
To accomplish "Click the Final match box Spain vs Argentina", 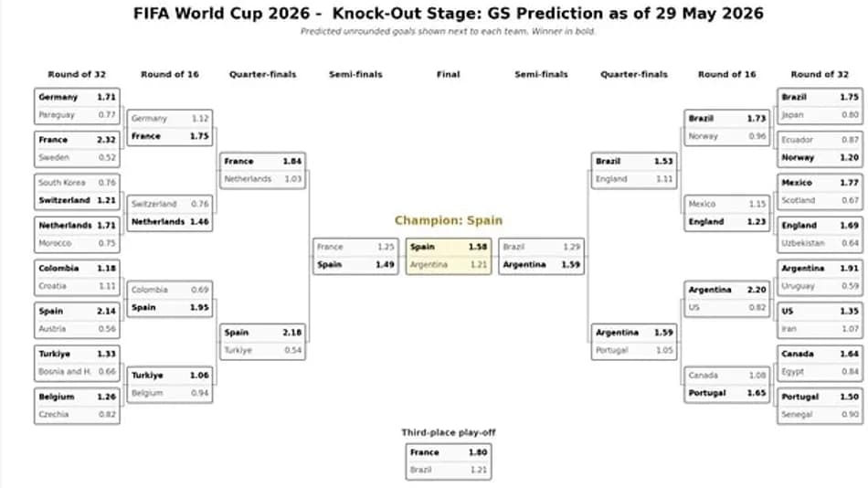I will tap(449, 256).
